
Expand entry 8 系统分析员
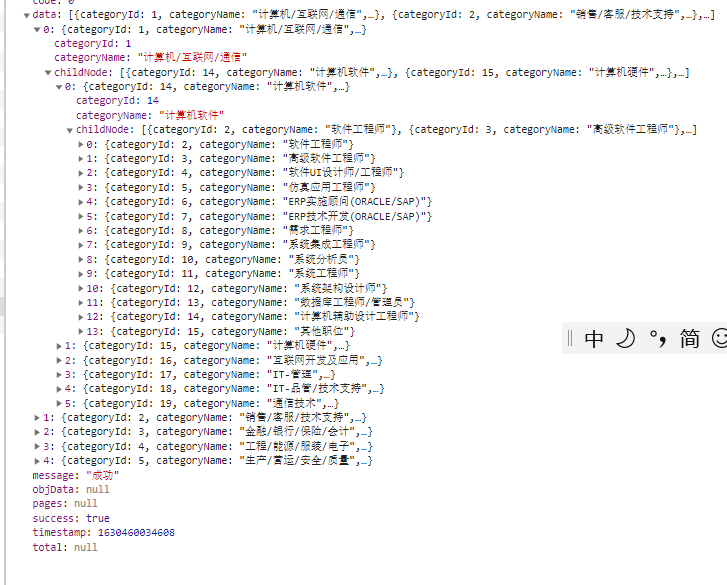(81, 259)
